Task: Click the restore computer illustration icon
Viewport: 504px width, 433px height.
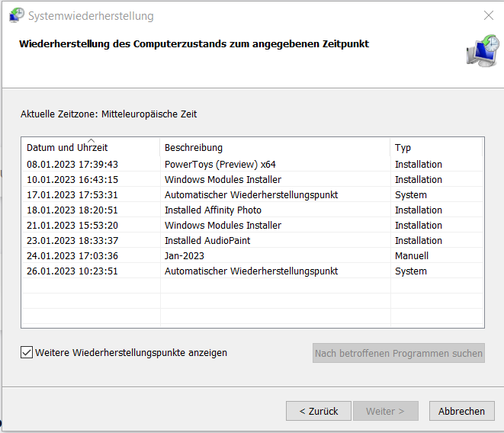Action: pyautogui.click(x=483, y=51)
